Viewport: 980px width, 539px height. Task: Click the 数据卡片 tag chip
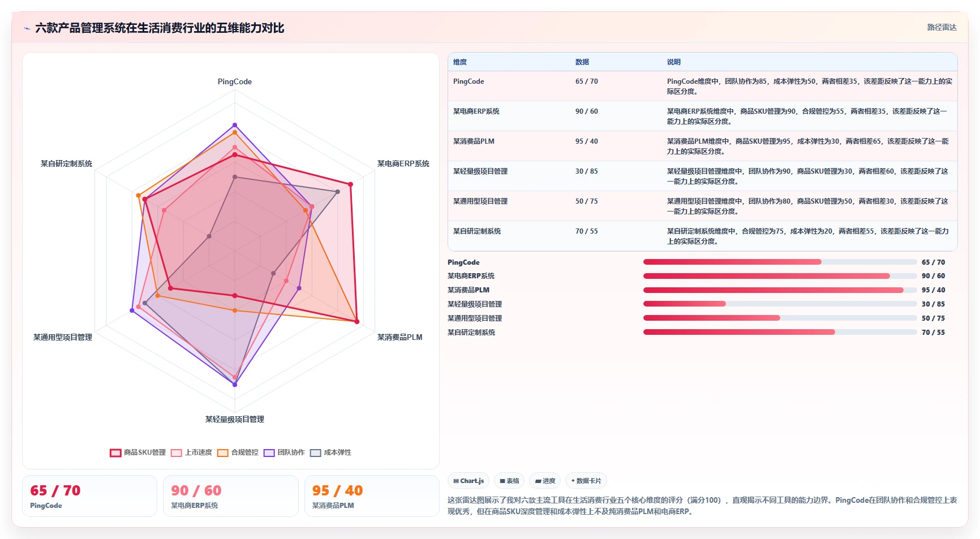click(x=586, y=481)
